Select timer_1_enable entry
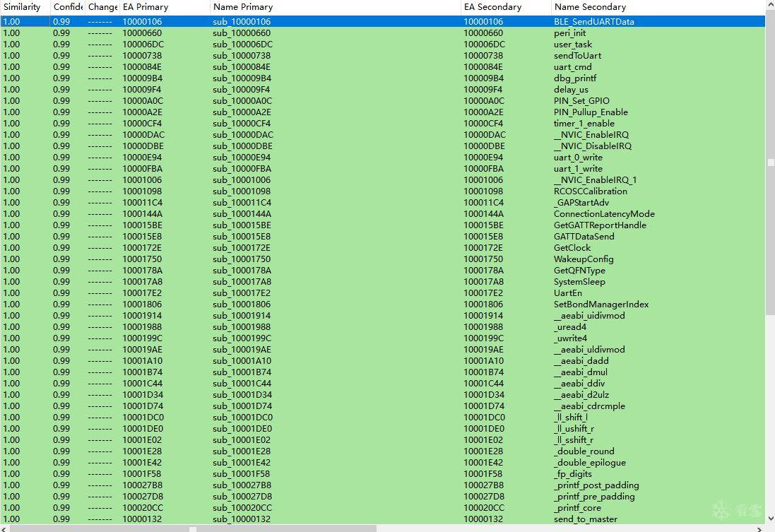 click(x=584, y=124)
